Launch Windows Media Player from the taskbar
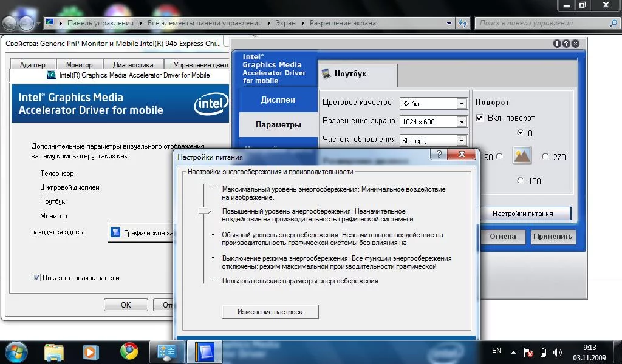 (x=91, y=351)
